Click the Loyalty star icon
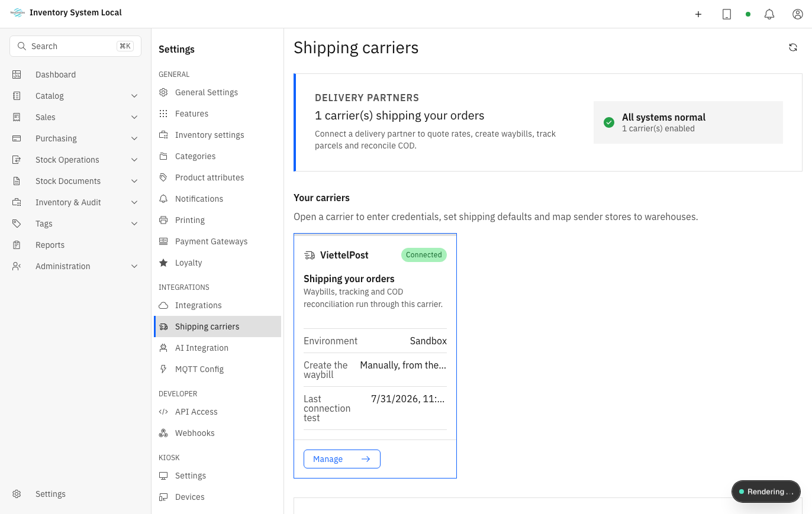The height and width of the screenshot is (514, 812). click(163, 263)
